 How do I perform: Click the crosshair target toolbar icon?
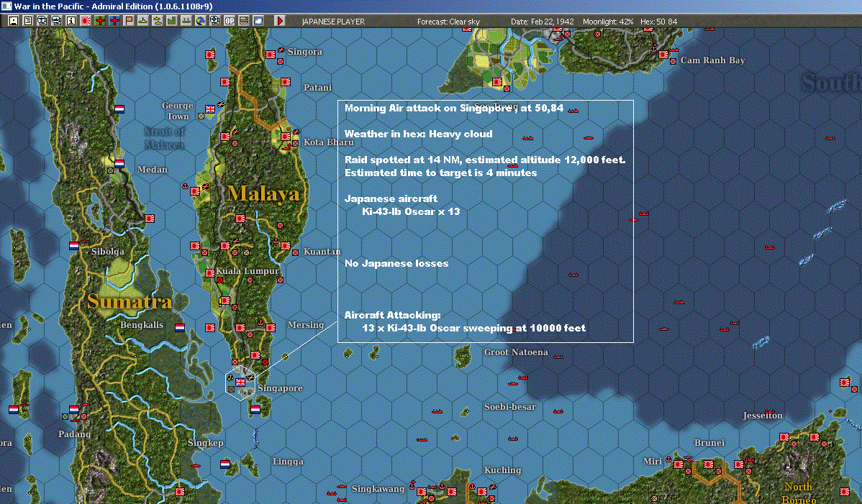[x=215, y=21]
